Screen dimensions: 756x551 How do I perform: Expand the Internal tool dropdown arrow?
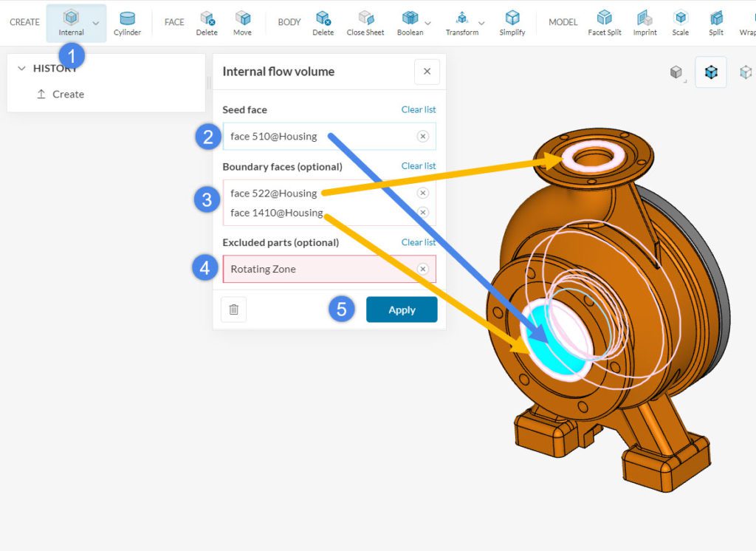95,22
